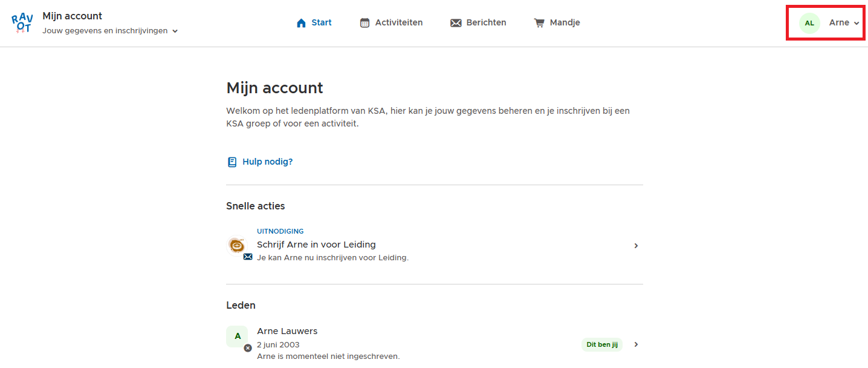Click the birthdate 2 juni 2003

coord(278,345)
